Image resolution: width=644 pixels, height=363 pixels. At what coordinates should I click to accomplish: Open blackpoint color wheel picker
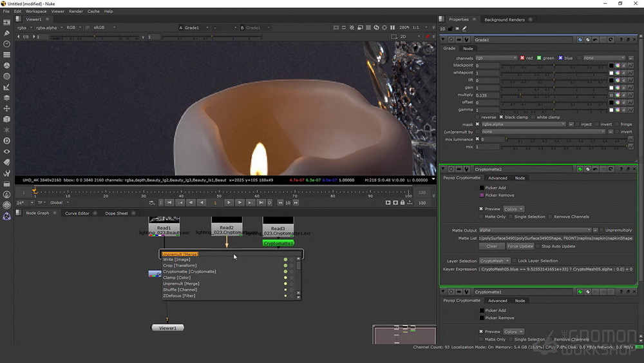[x=618, y=66]
